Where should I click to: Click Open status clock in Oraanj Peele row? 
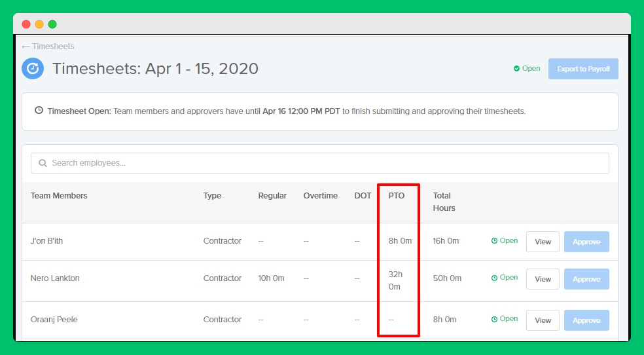tap(495, 319)
